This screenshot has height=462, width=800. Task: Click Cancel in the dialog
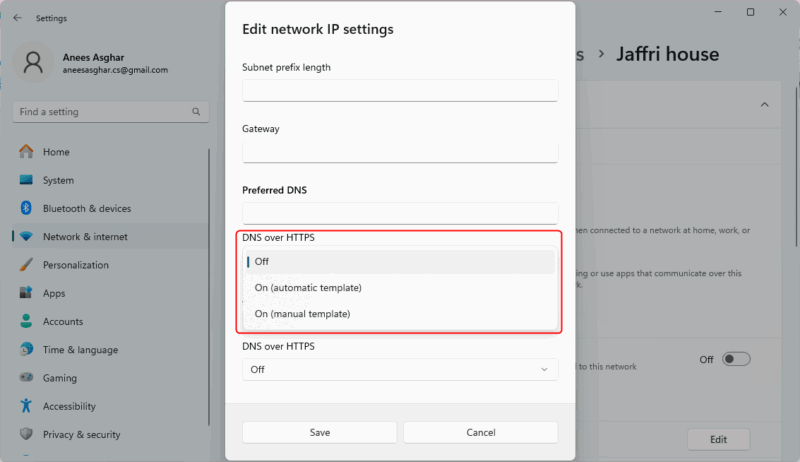(x=481, y=432)
